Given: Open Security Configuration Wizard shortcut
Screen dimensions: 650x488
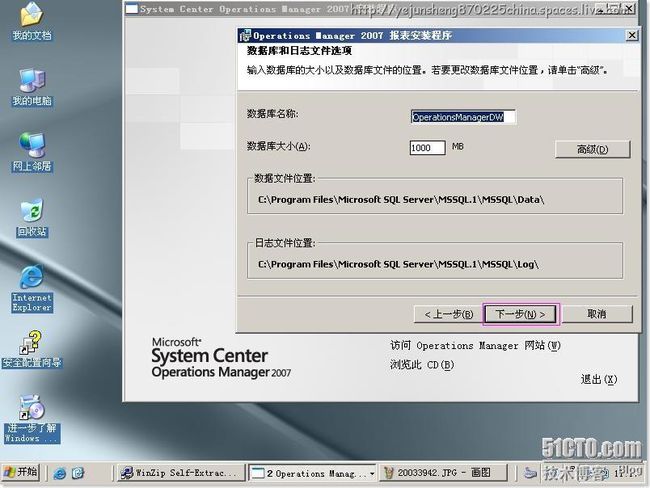Looking at the screenshot, I should pos(32,349).
